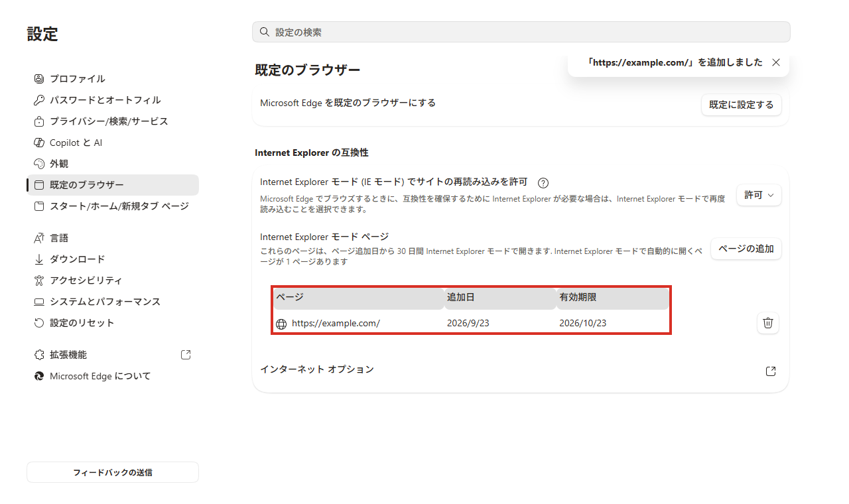This screenshot has width=849, height=504.
Task: Click the 設定の検索 search field
Action: click(521, 32)
